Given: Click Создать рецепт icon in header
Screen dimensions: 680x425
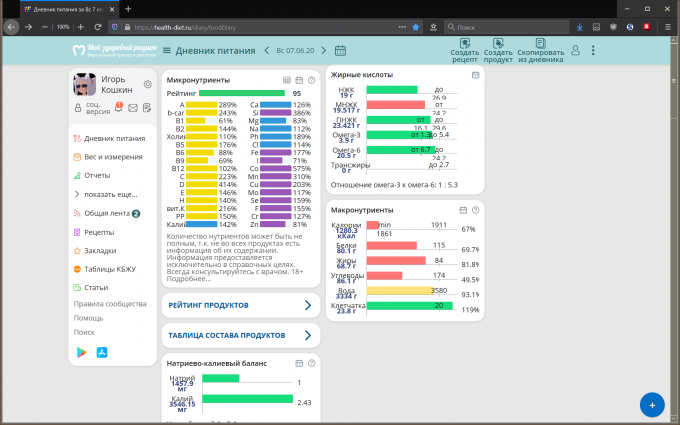Looking at the screenshot, I should coord(464,45).
